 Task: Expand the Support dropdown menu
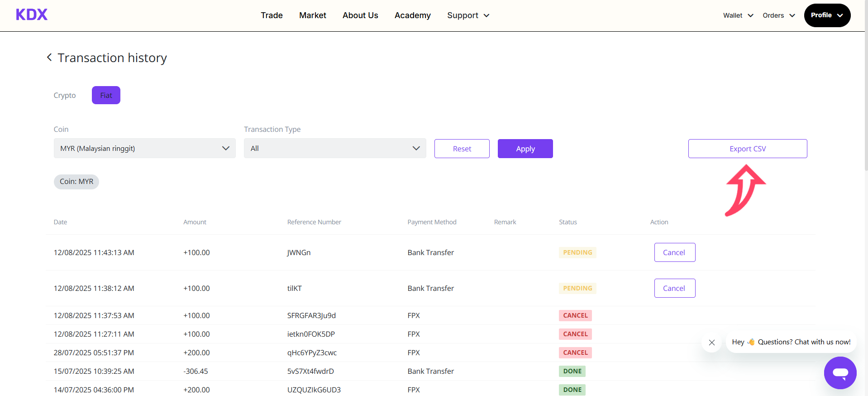coord(468,15)
